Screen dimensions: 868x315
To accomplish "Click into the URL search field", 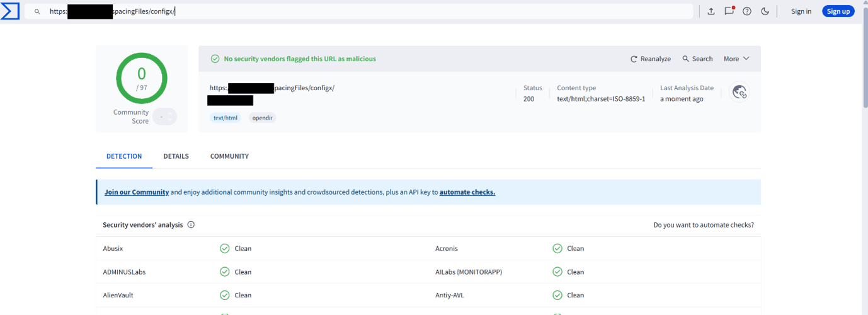I will point(359,11).
